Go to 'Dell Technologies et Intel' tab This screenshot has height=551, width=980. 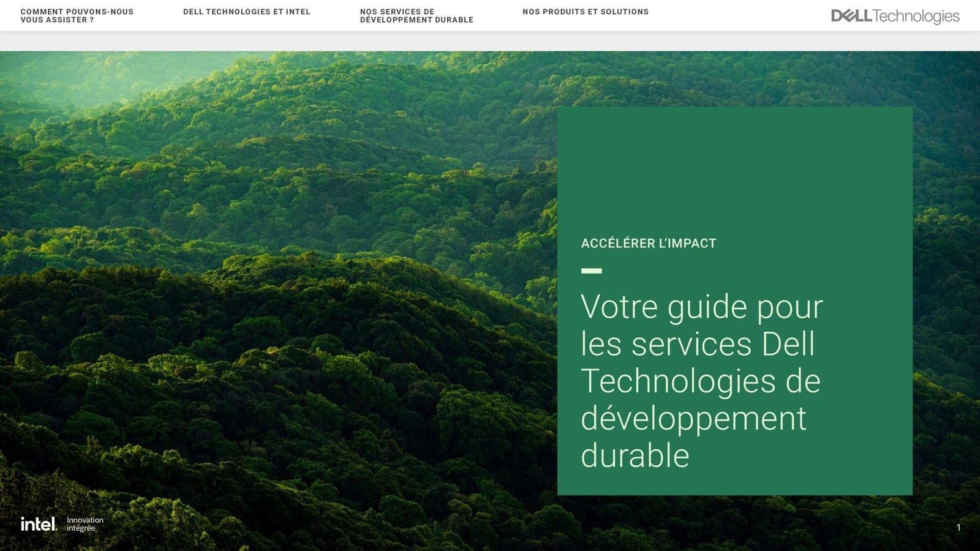click(x=246, y=12)
